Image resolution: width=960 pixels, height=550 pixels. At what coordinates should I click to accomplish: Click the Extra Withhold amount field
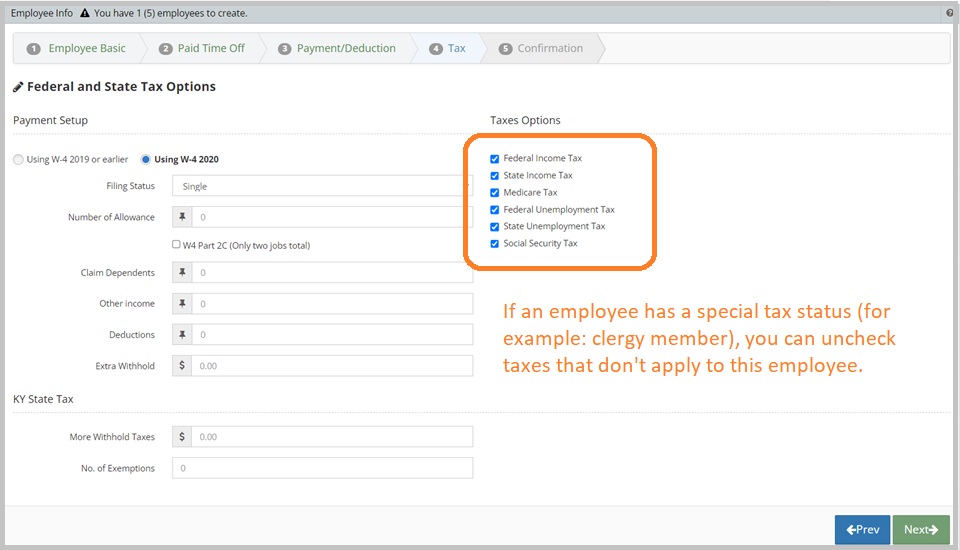pos(332,366)
